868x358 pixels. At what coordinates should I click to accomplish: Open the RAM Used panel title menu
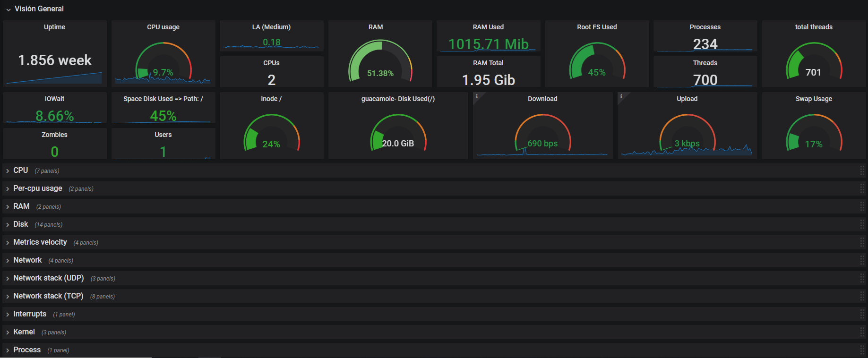488,27
